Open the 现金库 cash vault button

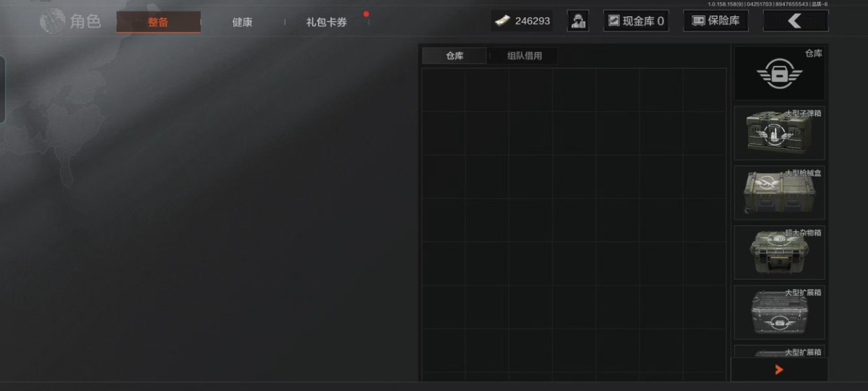[636, 21]
